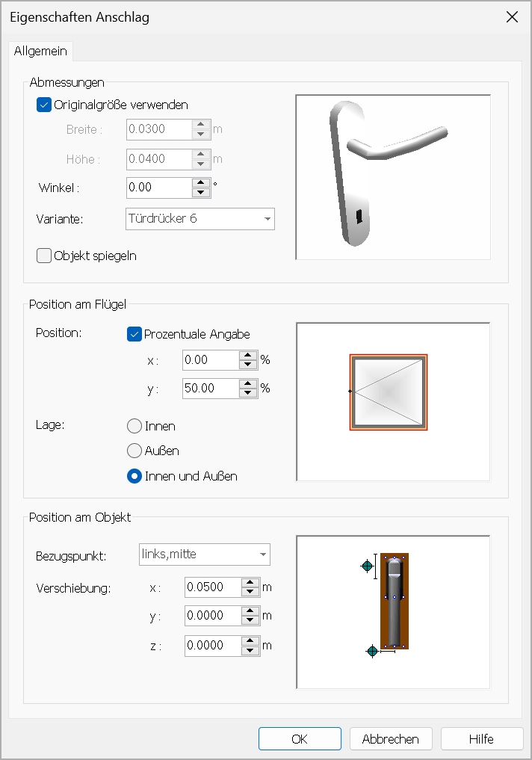Click lower teal reference point marker
532x760 pixels.
tap(372, 651)
